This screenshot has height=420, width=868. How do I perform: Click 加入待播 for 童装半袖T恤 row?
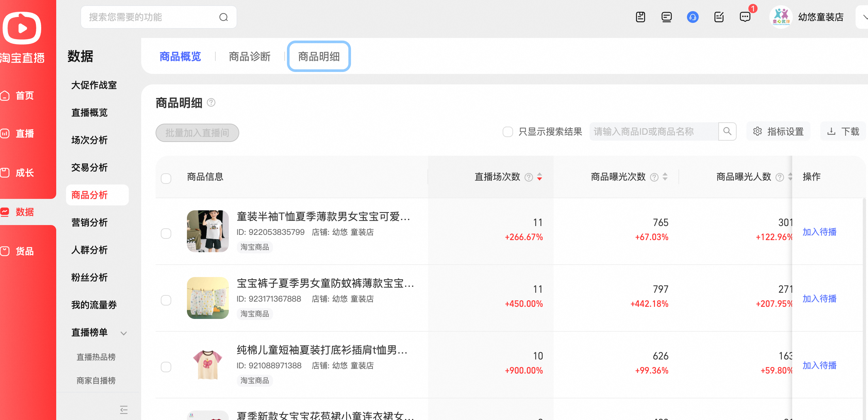[x=819, y=232]
